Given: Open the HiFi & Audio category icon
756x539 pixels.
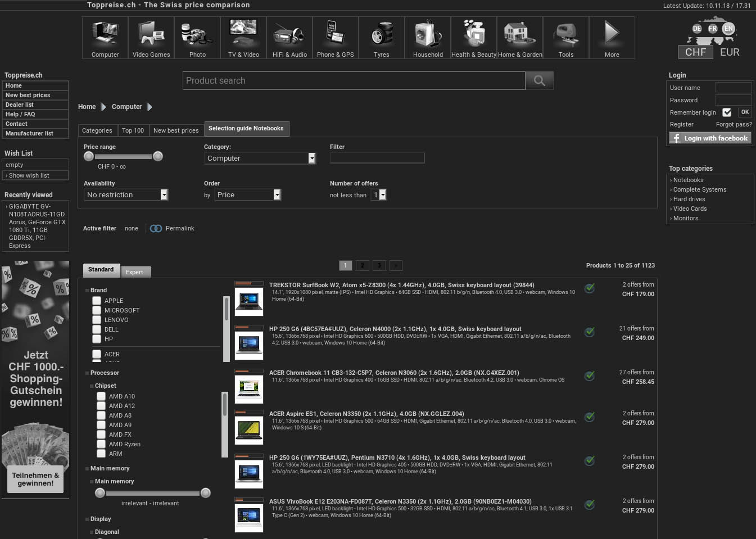Looking at the screenshot, I should (x=289, y=38).
